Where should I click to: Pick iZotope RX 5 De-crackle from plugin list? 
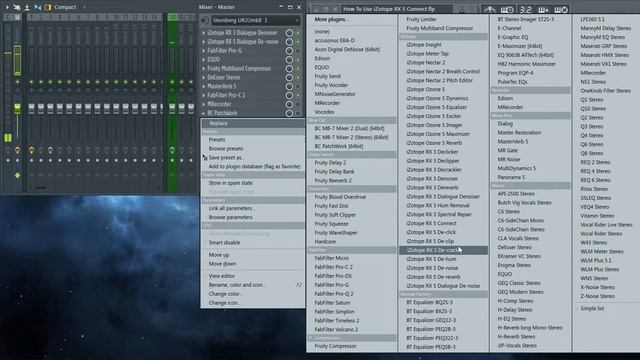[x=443, y=250]
